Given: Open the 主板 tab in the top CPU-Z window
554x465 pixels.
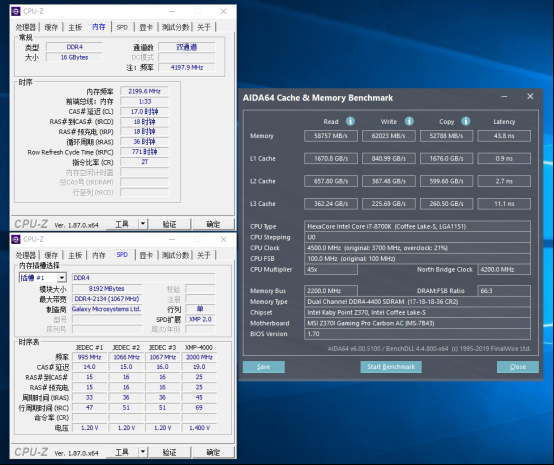Looking at the screenshot, I should coord(75,27).
